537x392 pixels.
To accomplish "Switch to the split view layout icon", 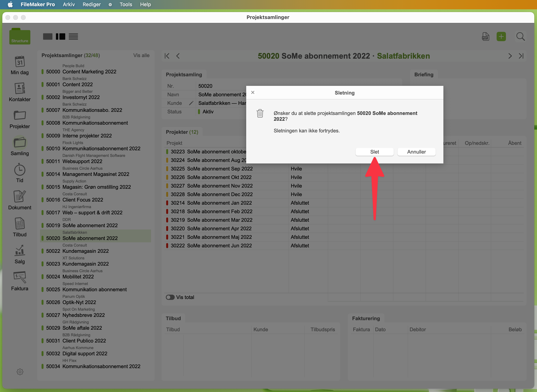I will tap(61, 37).
